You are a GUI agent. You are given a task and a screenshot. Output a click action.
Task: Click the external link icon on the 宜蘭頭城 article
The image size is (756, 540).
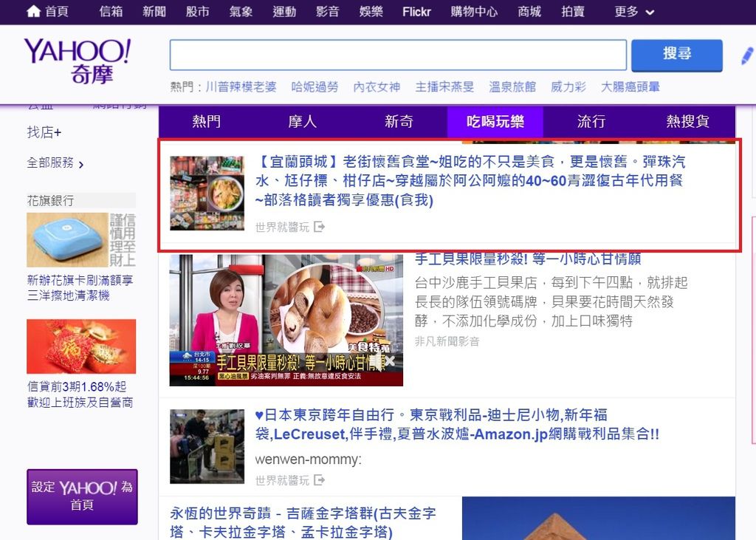point(319,226)
